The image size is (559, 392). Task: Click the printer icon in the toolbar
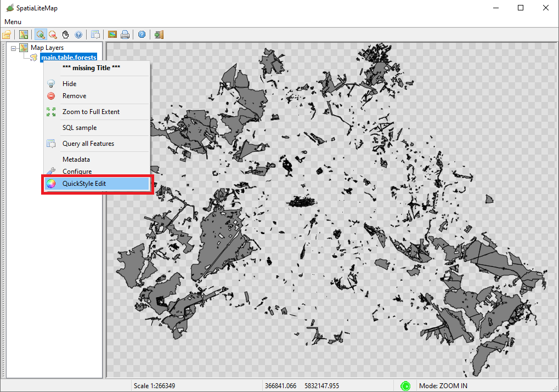[x=125, y=35]
